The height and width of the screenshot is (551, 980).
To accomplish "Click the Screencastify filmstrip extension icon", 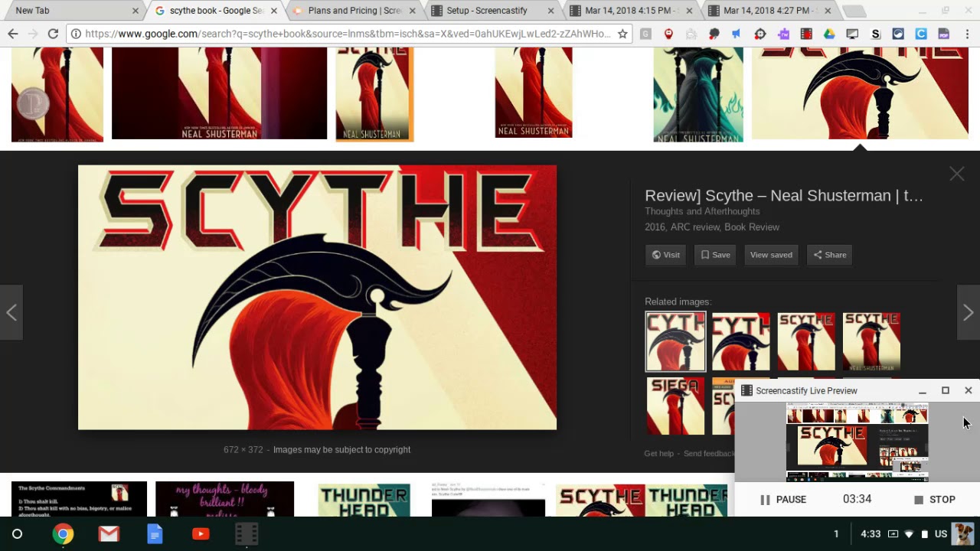I will (806, 34).
